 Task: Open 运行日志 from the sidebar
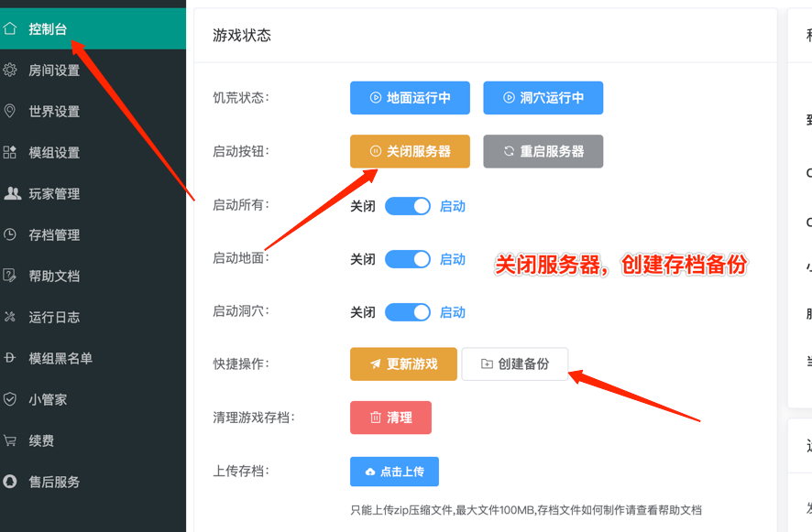click(x=54, y=317)
